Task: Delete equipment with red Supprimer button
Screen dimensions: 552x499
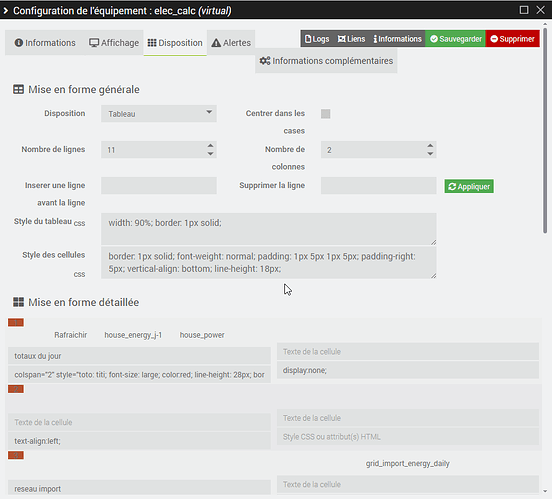Action: click(x=513, y=39)
